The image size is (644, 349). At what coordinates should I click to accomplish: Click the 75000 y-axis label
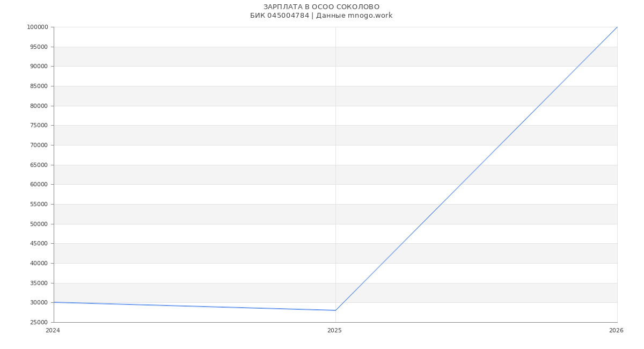[x=39, y=126]
